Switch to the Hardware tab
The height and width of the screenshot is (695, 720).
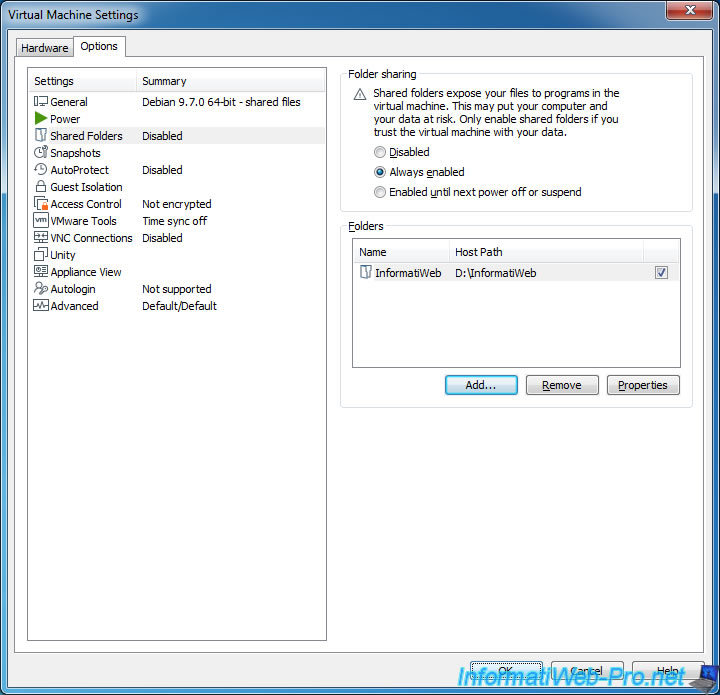[x=45, y=48]
